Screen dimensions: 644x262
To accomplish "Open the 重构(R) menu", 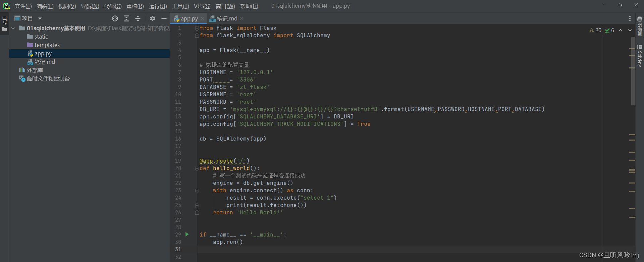I will click(135, 6).
